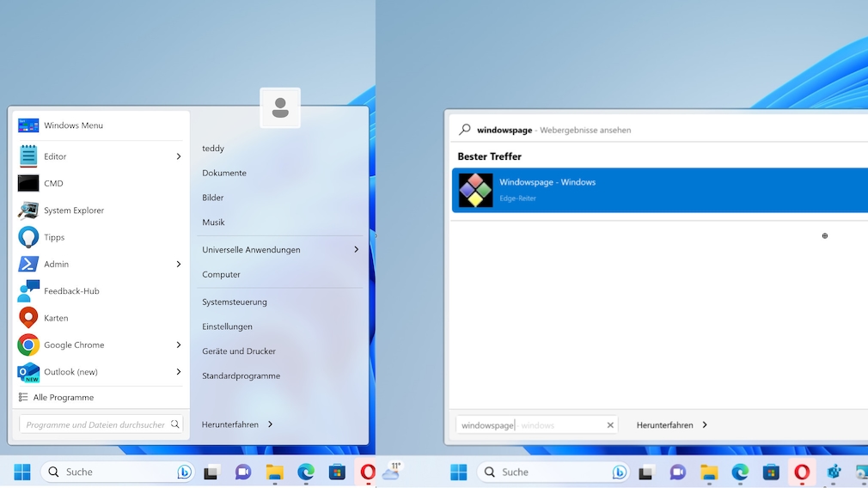Open the Editor notepad icon
Screen dimensions: 868x488
click(x=28, y=156)
